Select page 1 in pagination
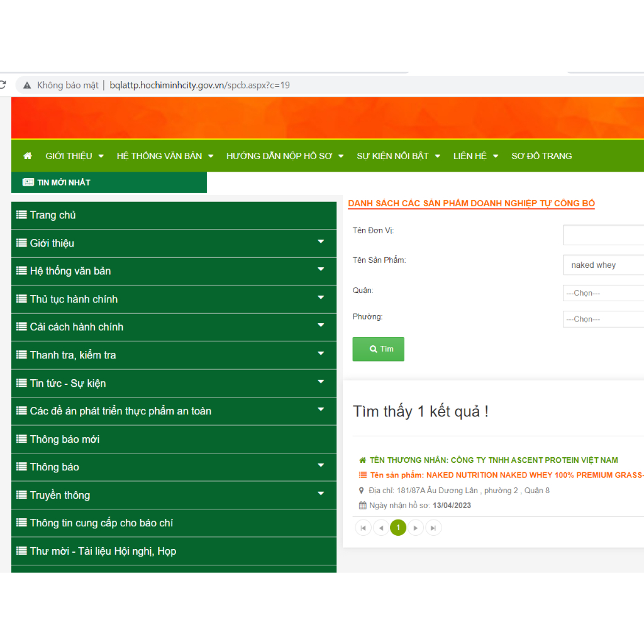 398,528
